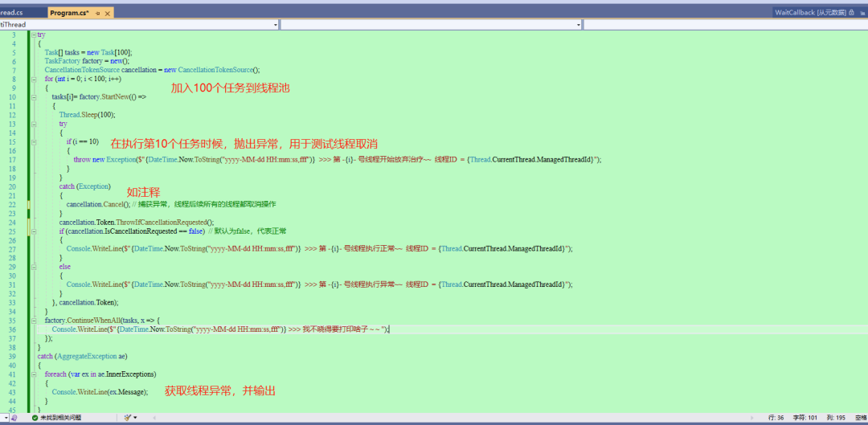Click Console.WriteLine(ex.Message); on line 43
This screenshot has width=868, height=425.
coord(100,392)
